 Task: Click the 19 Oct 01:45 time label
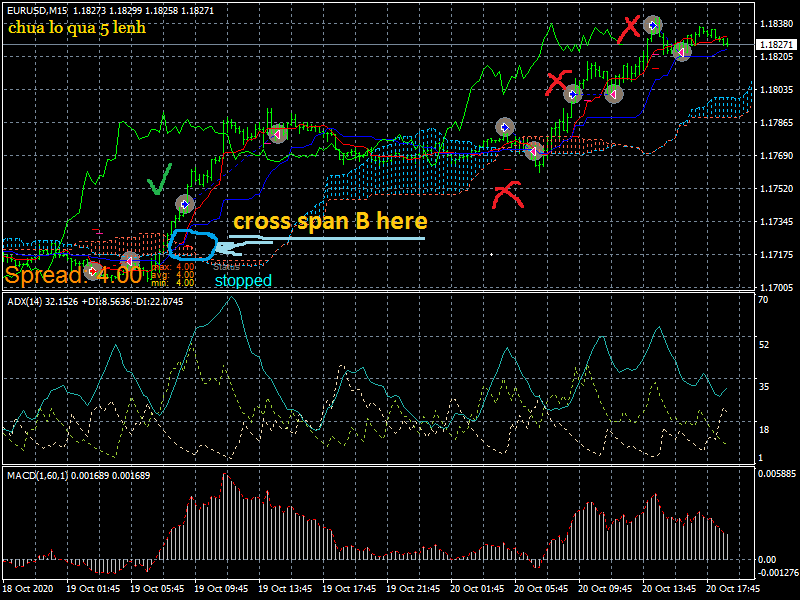click(93, 589)
